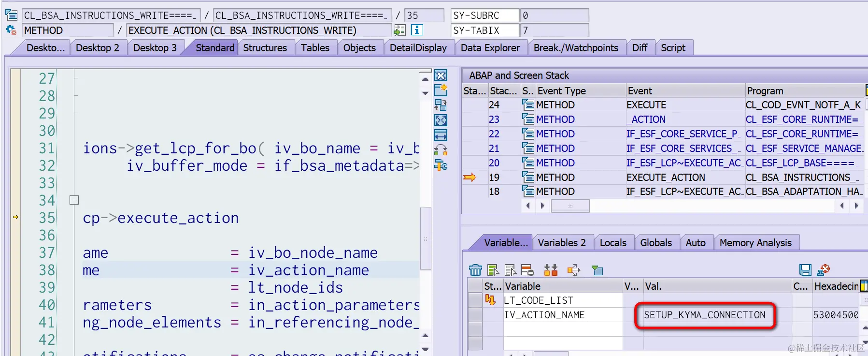Switch to the Desktop 3 tab

[x=155, y=48]
